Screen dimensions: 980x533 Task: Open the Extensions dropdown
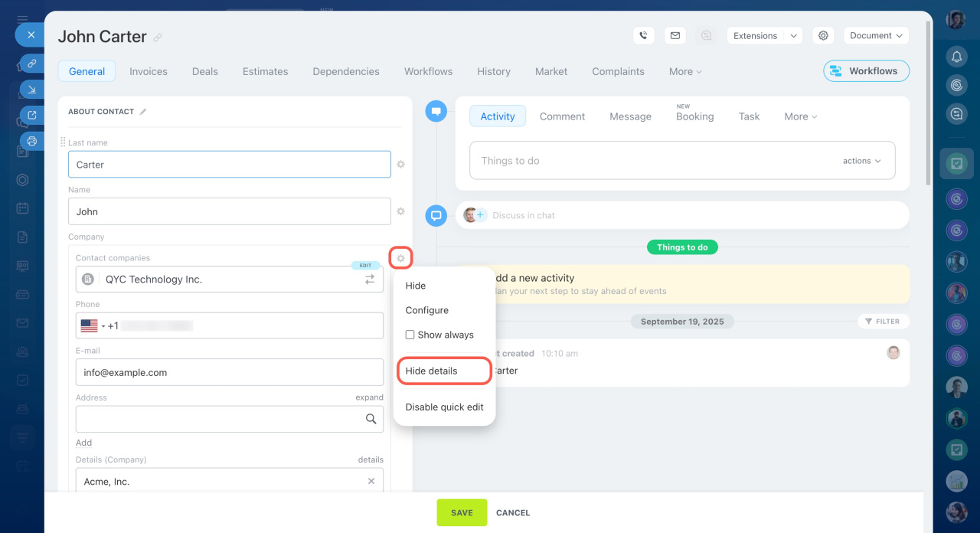pyautogui.click(x=763, y=35)
